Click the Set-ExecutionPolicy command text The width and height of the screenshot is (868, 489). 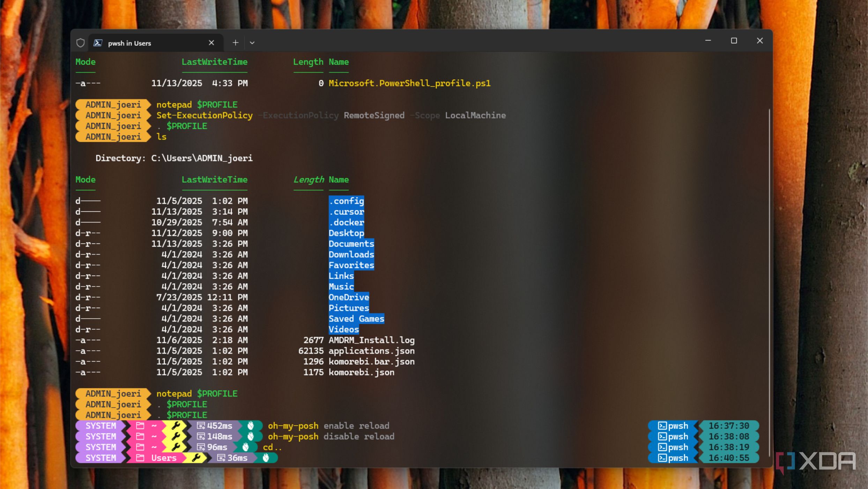click(x=205, y=116)
